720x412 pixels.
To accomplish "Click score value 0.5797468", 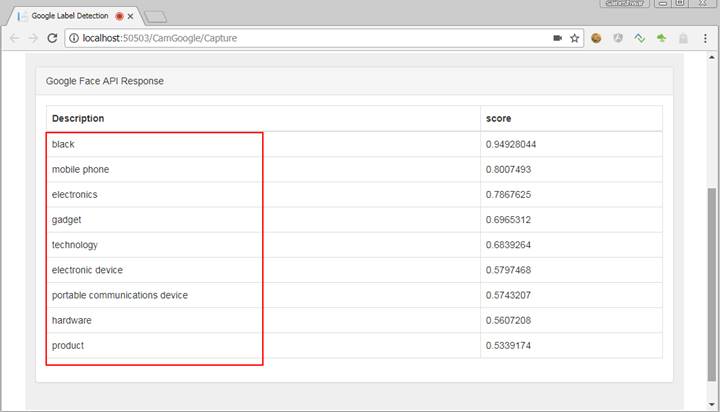I will [508, 270].
